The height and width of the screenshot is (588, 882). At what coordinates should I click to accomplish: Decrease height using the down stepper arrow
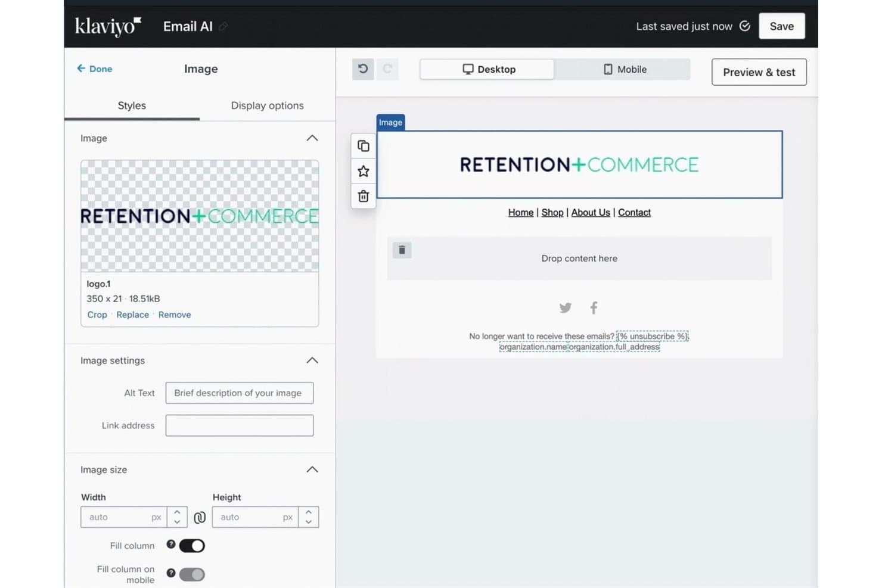pos(308,522)
